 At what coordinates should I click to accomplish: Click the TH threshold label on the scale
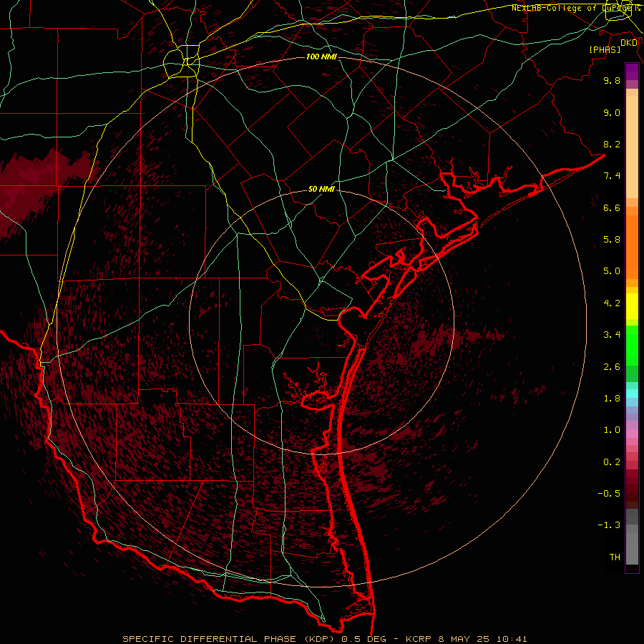coord(615,557)
